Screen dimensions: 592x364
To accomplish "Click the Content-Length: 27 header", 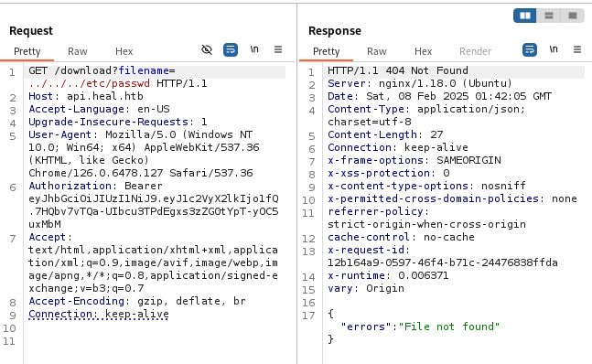I will (385, 134).
